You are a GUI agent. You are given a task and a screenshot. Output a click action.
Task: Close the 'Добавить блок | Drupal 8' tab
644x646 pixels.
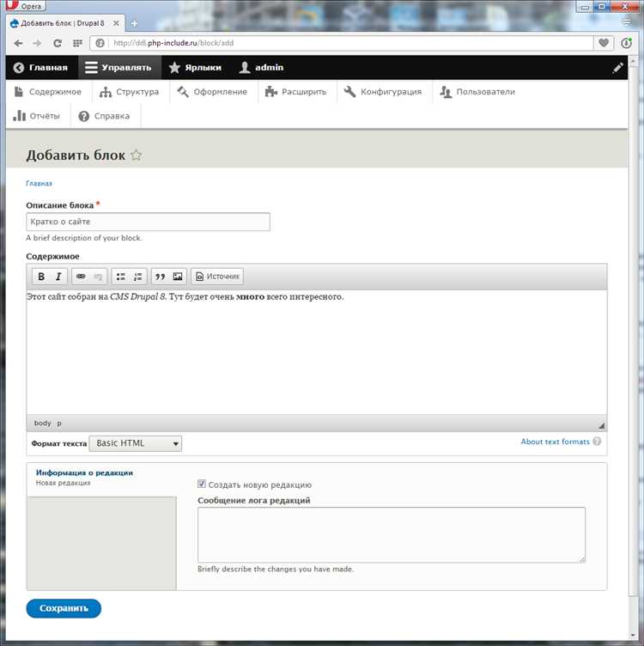[117, 23]
